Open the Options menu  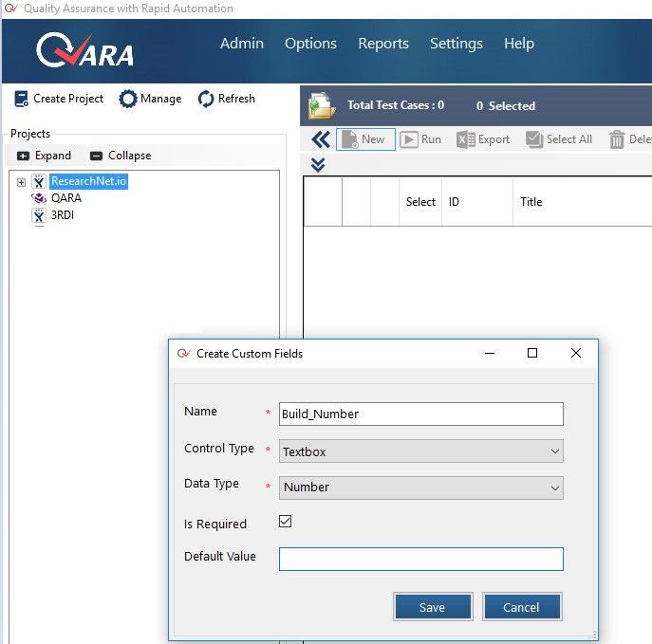point(310,44)
